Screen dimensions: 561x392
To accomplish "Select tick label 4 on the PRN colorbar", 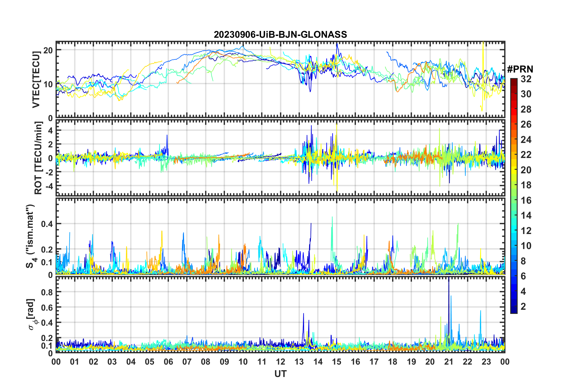I will pyautogui.click(x=523, y=291).
